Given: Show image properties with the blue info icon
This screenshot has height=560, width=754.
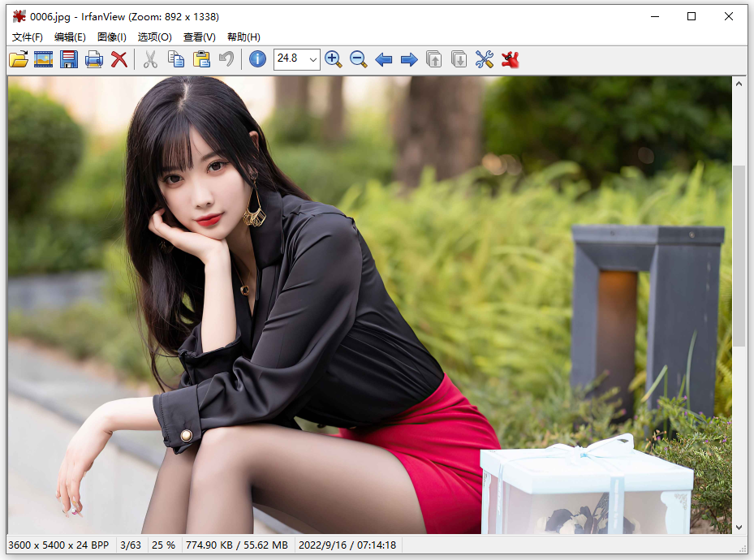Looking at the screenshot, I should coord(256,58).
